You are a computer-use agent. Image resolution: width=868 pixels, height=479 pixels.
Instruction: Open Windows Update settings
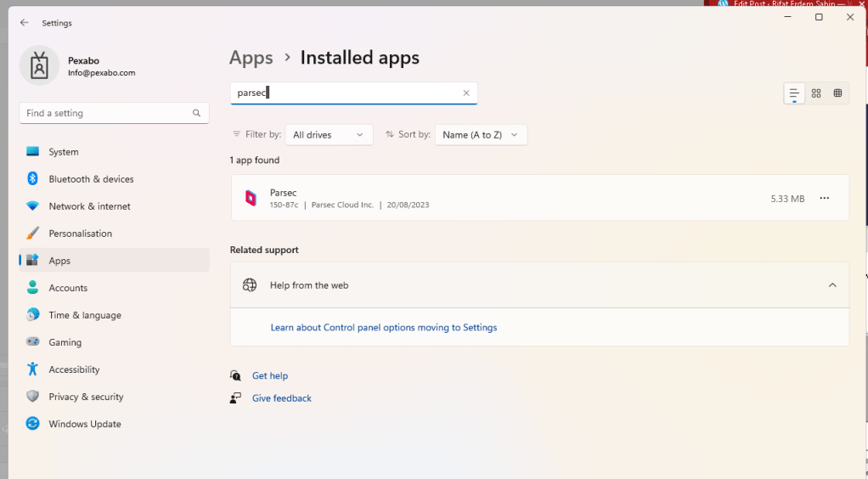coord(114,424)
